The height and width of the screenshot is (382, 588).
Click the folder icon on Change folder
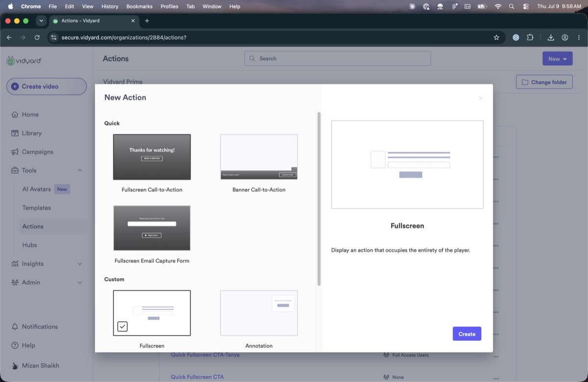[525, 82]
